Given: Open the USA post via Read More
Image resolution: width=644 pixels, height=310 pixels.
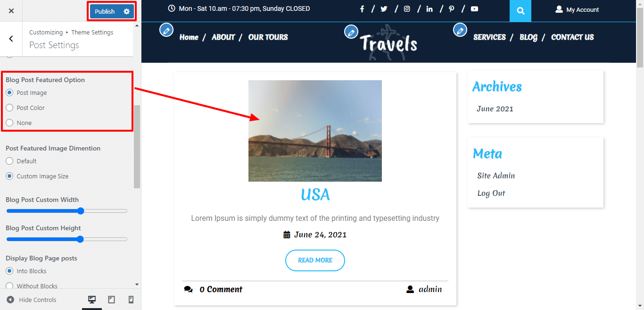Looking at the screenshot, I should click(315, 260).
